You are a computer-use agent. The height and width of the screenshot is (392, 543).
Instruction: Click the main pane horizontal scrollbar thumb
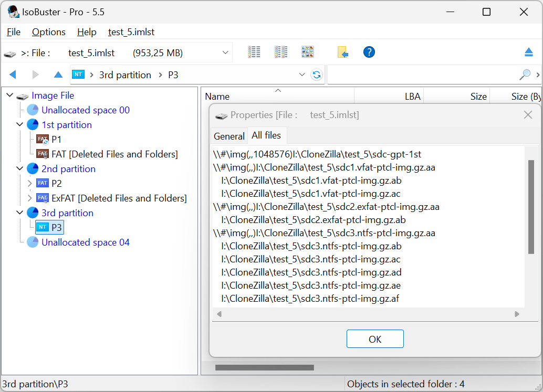[x=265, y=367]
